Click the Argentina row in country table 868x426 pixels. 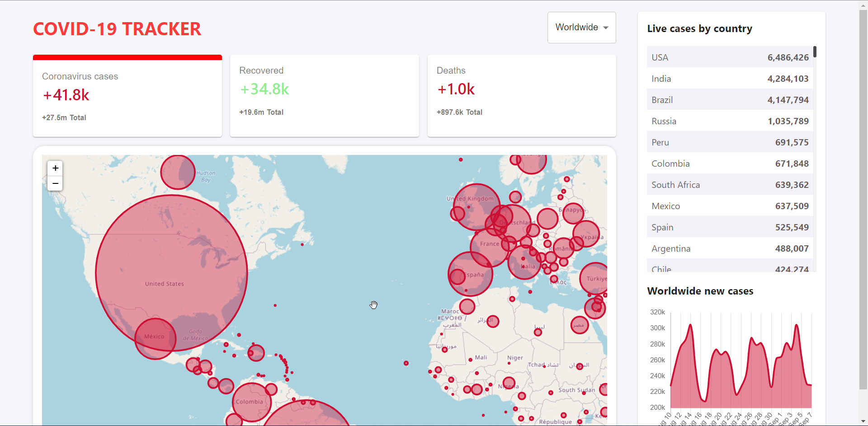pos(730,248)
